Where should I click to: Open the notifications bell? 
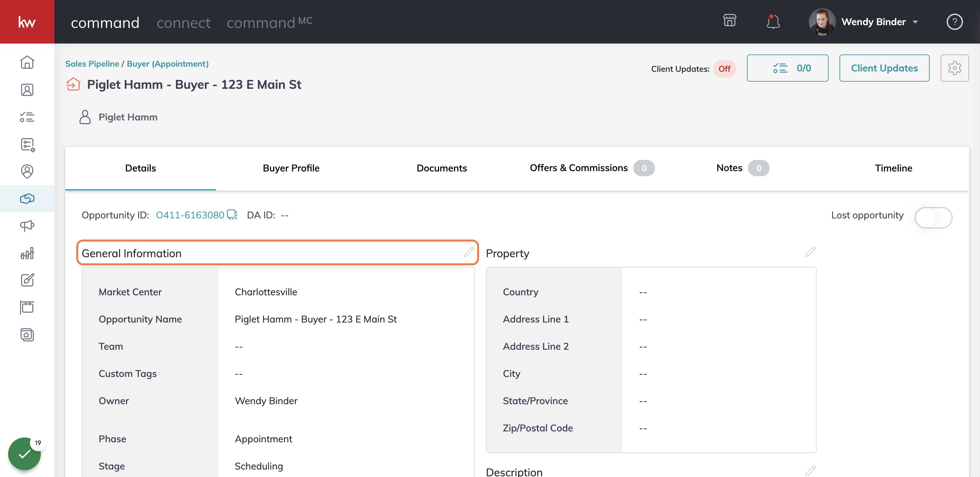coord(773,22)
